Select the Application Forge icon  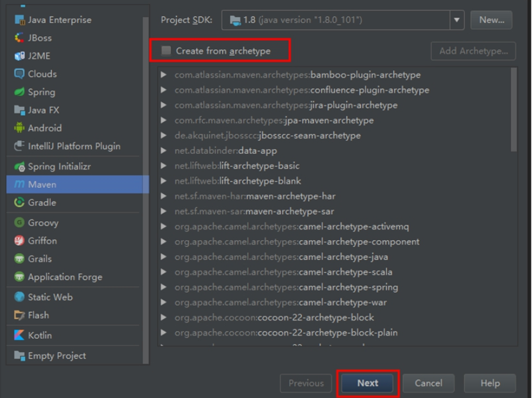point(19,277)
